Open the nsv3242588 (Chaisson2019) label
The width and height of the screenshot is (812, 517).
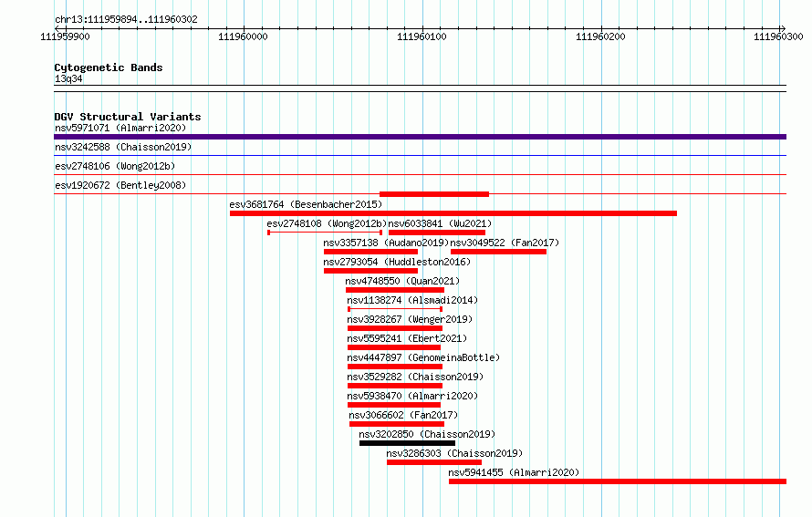click(x=123, y=147)
